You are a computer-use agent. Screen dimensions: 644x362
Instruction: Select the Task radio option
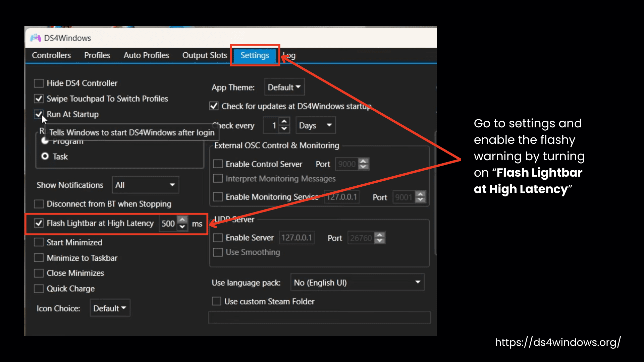point(45,156)
